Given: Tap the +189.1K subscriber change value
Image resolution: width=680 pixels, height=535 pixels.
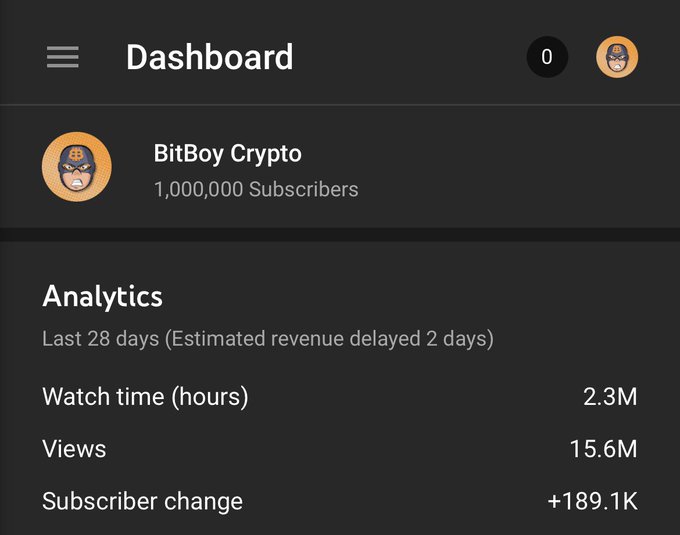Looking at the screenshot, I should tap(592, 501).
